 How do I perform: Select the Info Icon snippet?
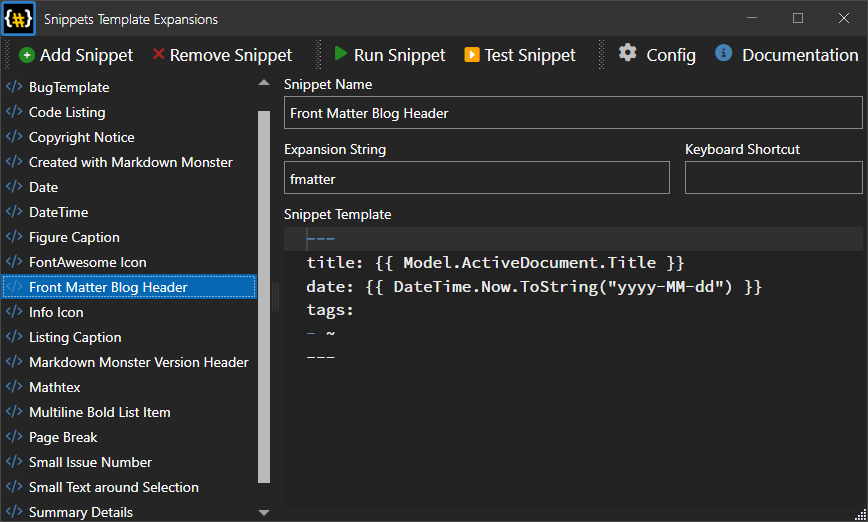pyautogui.click(x=56, y=312)
